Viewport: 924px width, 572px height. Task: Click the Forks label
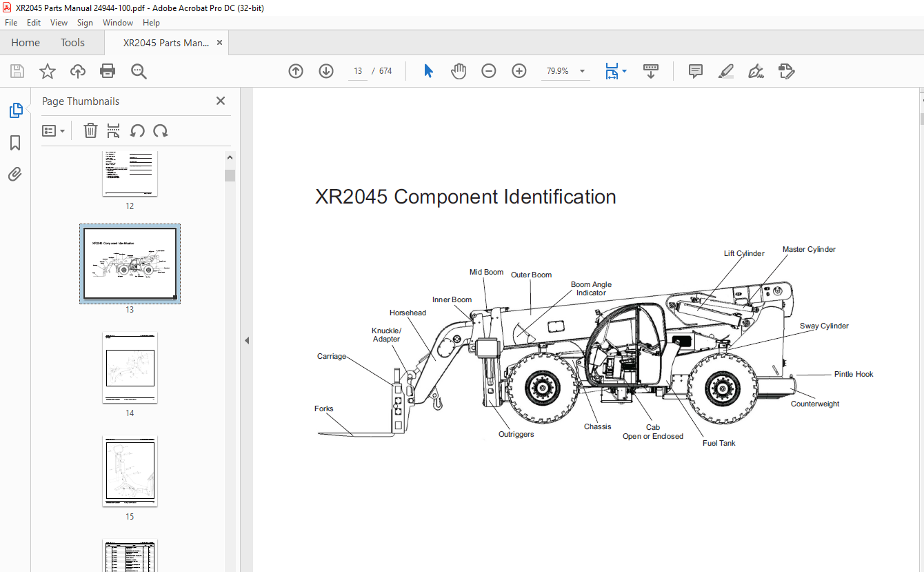pos(323,408)
